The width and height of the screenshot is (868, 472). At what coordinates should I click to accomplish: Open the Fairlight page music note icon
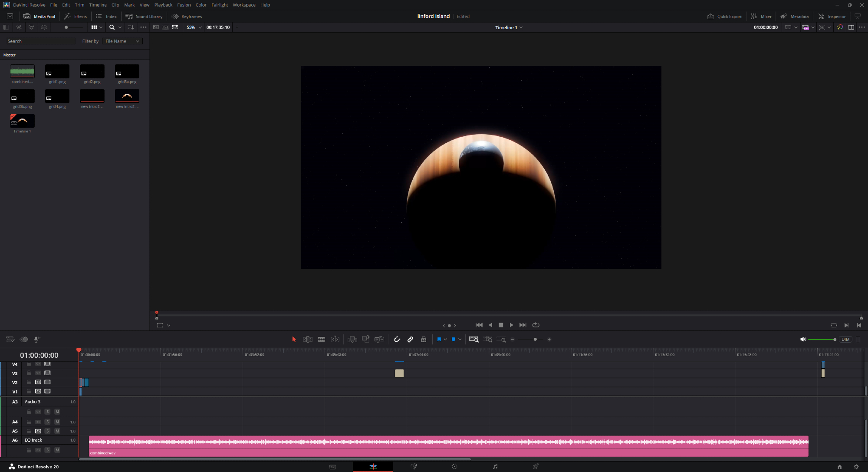[495, 466]
